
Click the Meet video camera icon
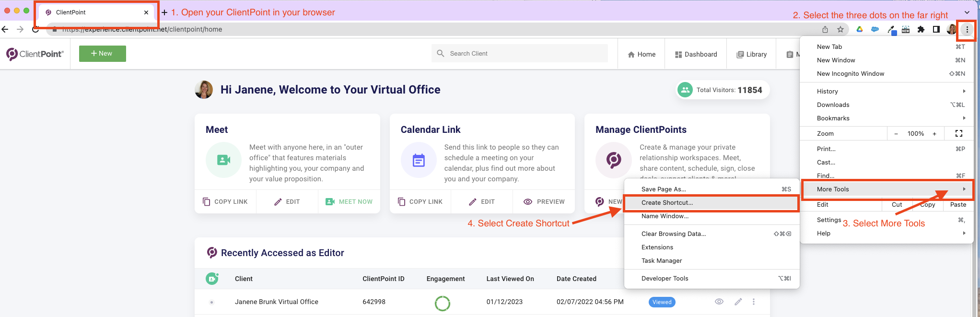(223, 160)
